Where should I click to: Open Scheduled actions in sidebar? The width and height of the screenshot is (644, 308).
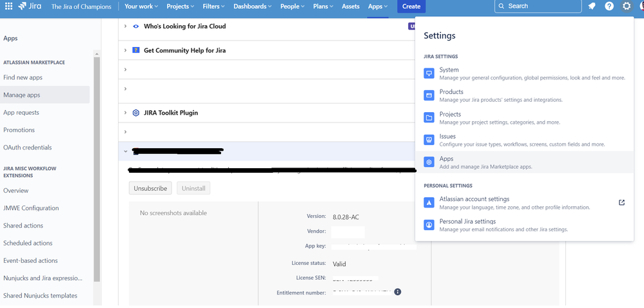28,243
